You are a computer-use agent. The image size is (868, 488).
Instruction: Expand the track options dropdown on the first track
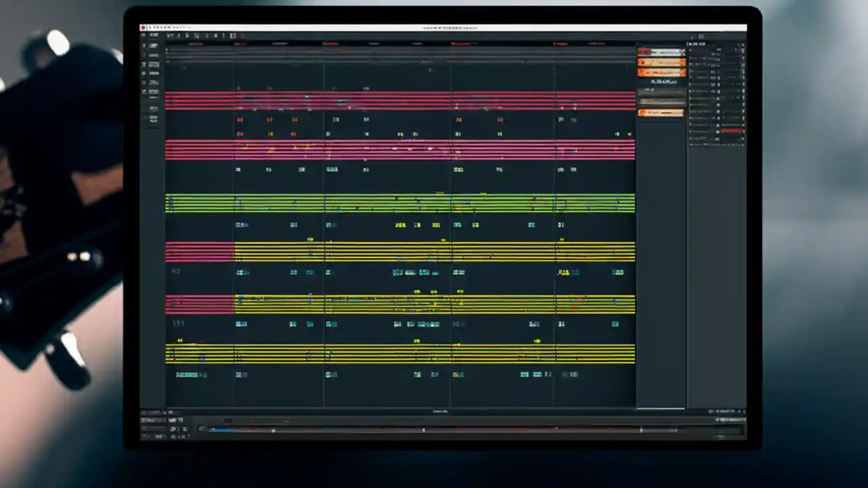[163, 46]
